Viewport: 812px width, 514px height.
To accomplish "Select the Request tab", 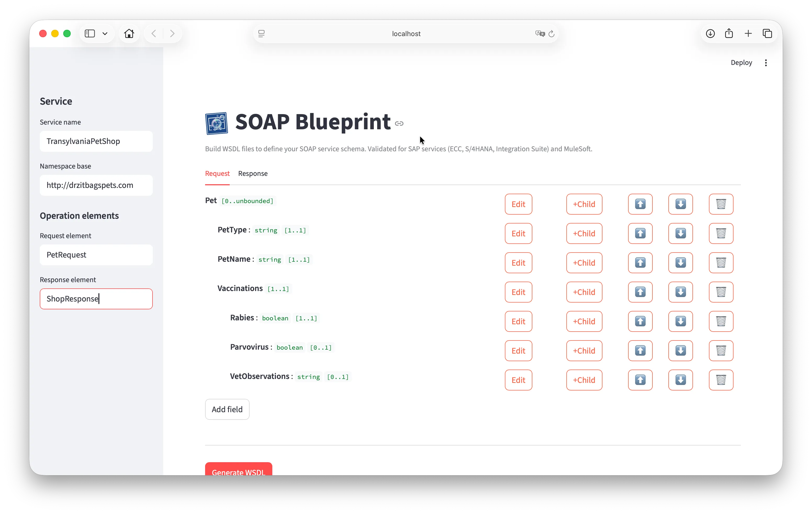I will 217,173.
